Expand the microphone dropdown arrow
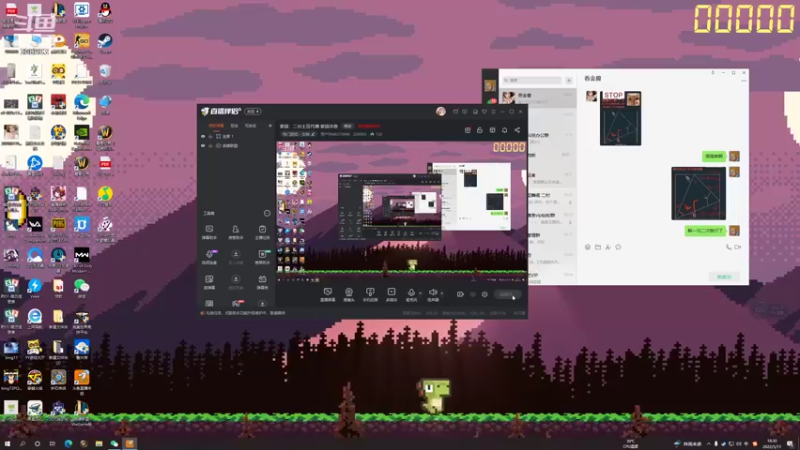Viewport: 800px width, 450px height. pos(420,293)
